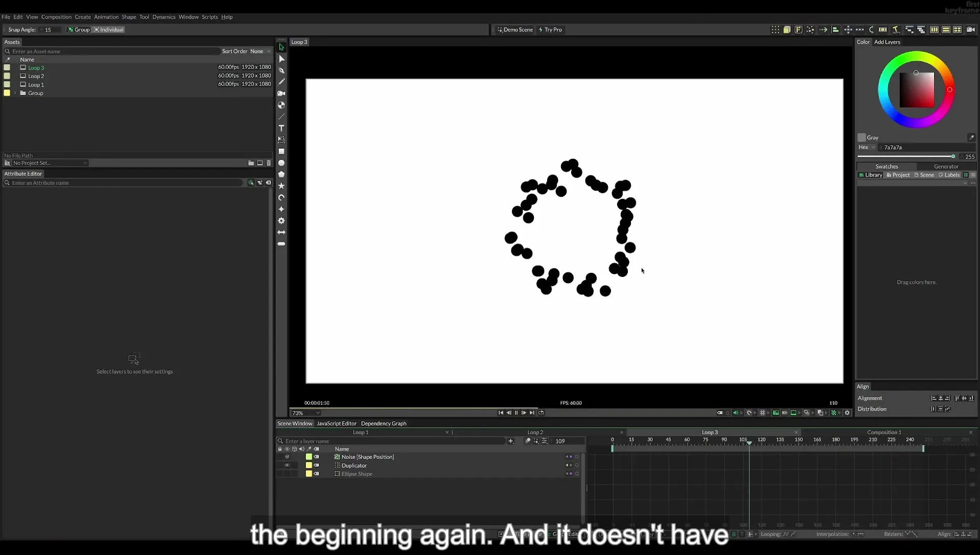Activate the Camera tool
The image size is (980, 555).
tap(281, 93)
